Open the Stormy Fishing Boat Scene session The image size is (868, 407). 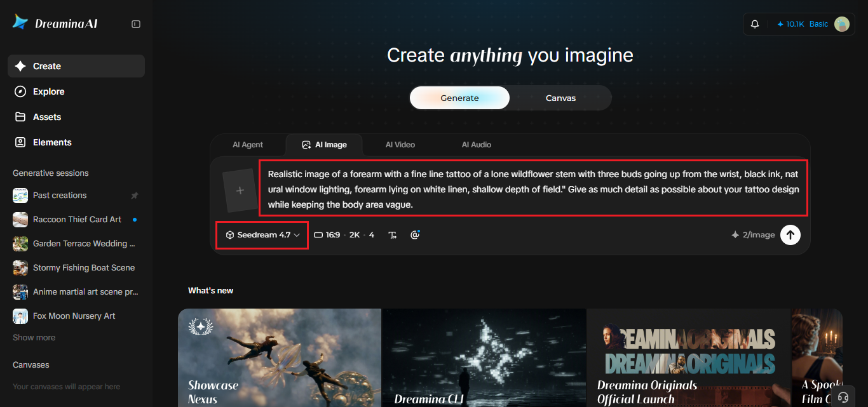(76, 268)
